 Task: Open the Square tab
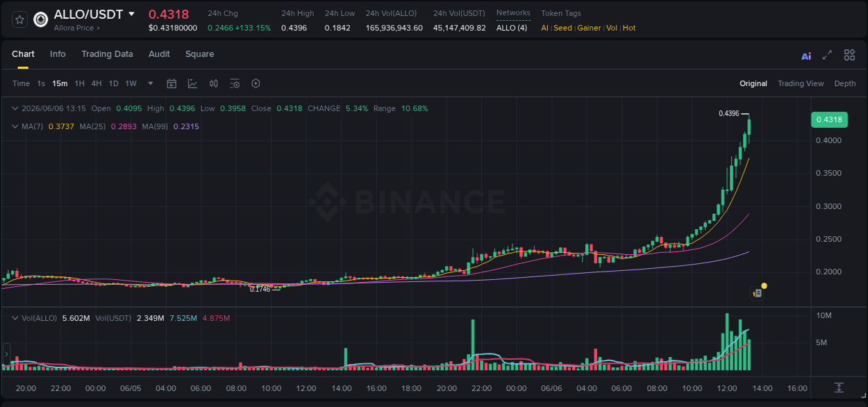tap(199, 54)
